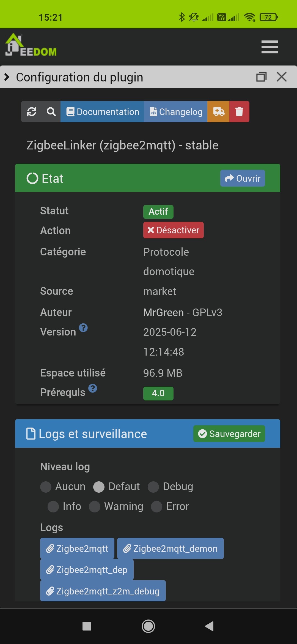Screen dimensions: 297x644
Task: Open the hamburger main menu
Action: (x=269, y=47)
